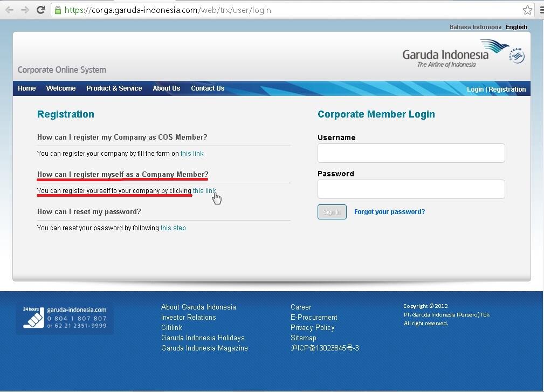
Task: Click the SkyTeam emblem icon
Action: [x=517, y=56]
